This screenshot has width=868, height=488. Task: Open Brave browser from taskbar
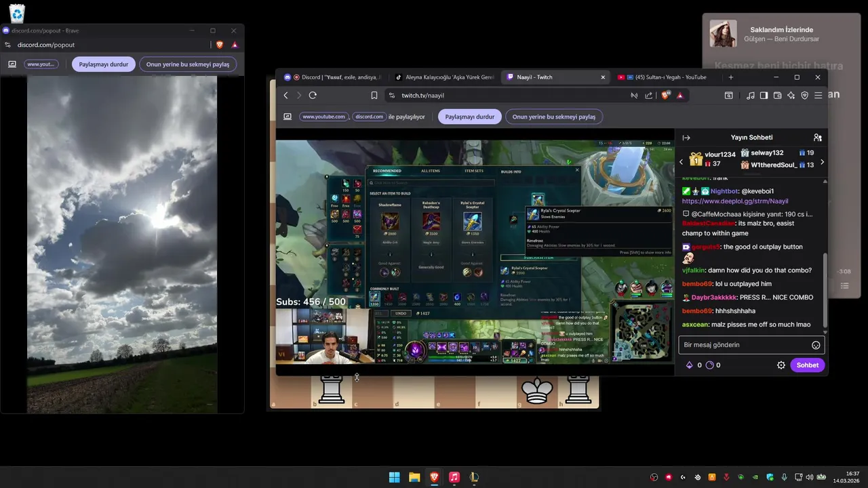coord(434,477)
